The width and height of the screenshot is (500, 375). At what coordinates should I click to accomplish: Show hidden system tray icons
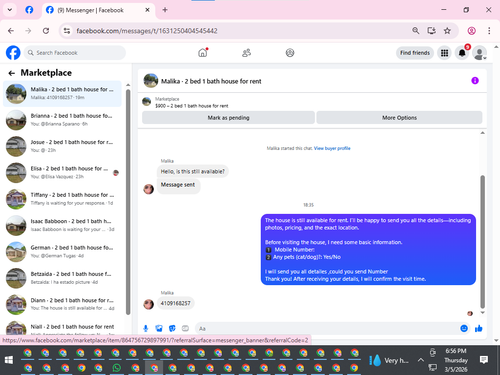point(421,360)
